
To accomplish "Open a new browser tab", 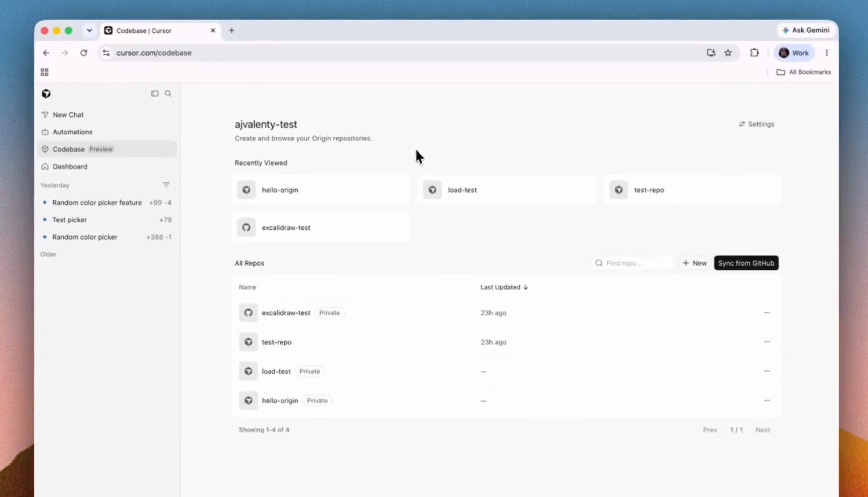I will point(232,30).
